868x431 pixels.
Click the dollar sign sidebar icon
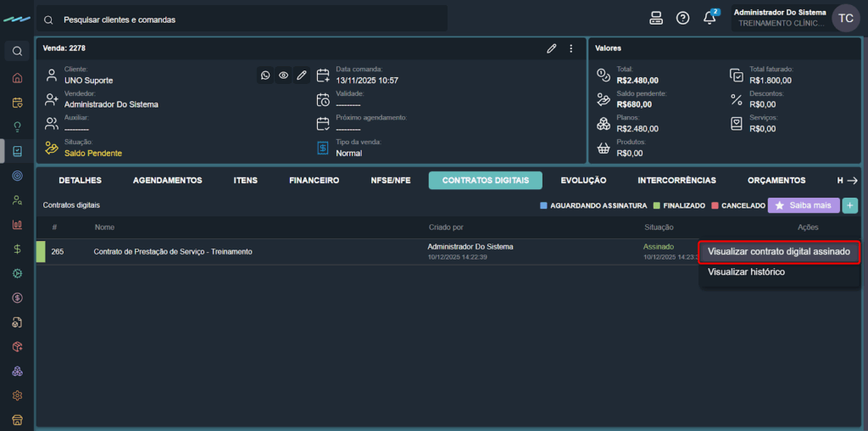(x=17, y=249)
